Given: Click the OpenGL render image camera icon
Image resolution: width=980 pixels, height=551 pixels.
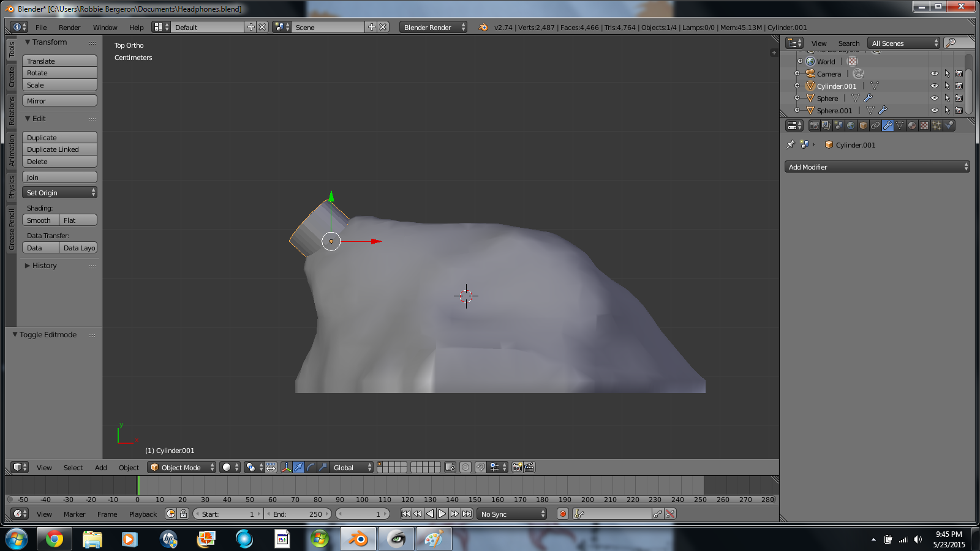Looking at the screenshot, I should [x=518, y=467].
